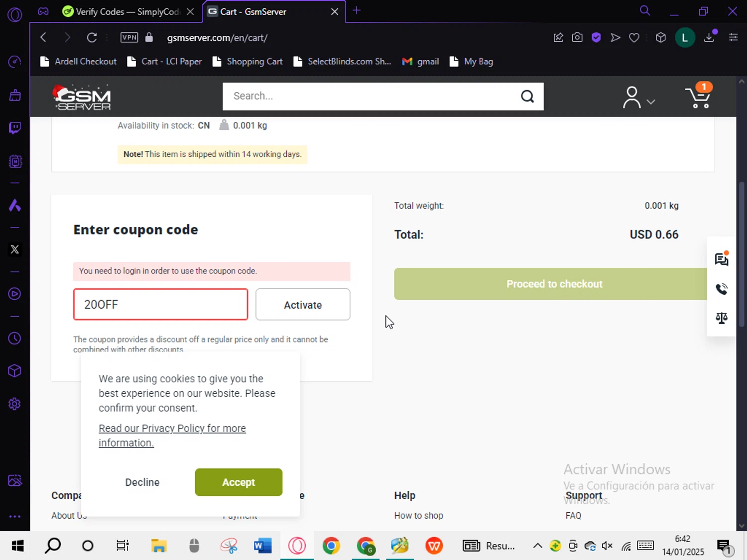Open the Privacy Policy link
This screenshot has height=560, width=747.
[x=172, y=436]
